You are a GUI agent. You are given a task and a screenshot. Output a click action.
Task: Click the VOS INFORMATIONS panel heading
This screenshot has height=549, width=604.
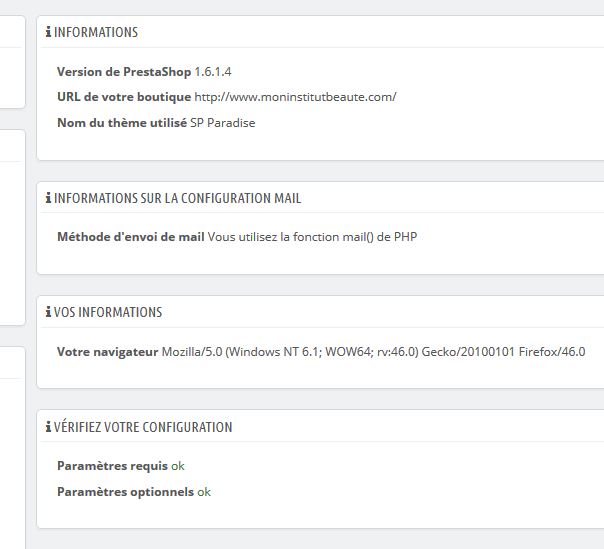(108, 312)
